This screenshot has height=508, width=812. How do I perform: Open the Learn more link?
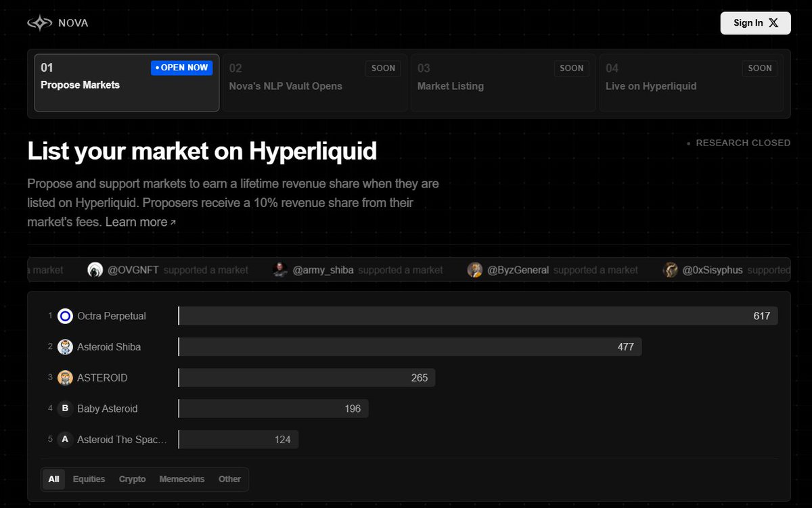pyautogui.click(x=140, y=222)
